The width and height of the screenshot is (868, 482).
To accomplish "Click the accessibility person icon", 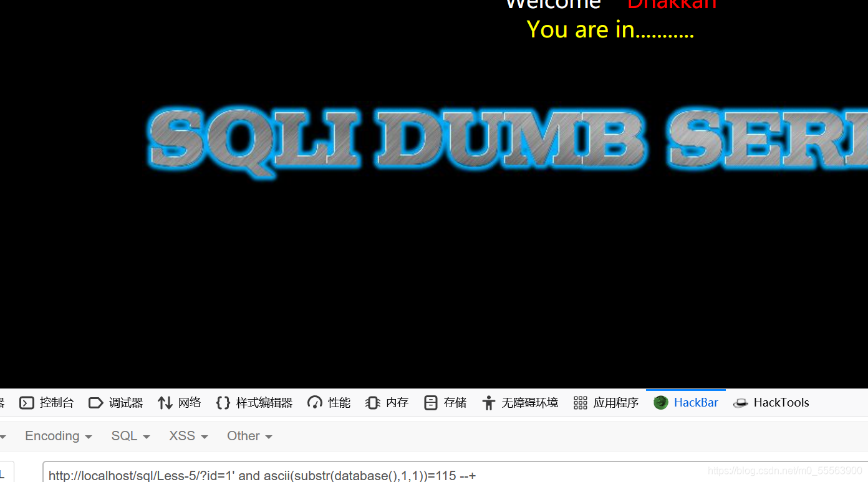I will (x=489, y=403).
